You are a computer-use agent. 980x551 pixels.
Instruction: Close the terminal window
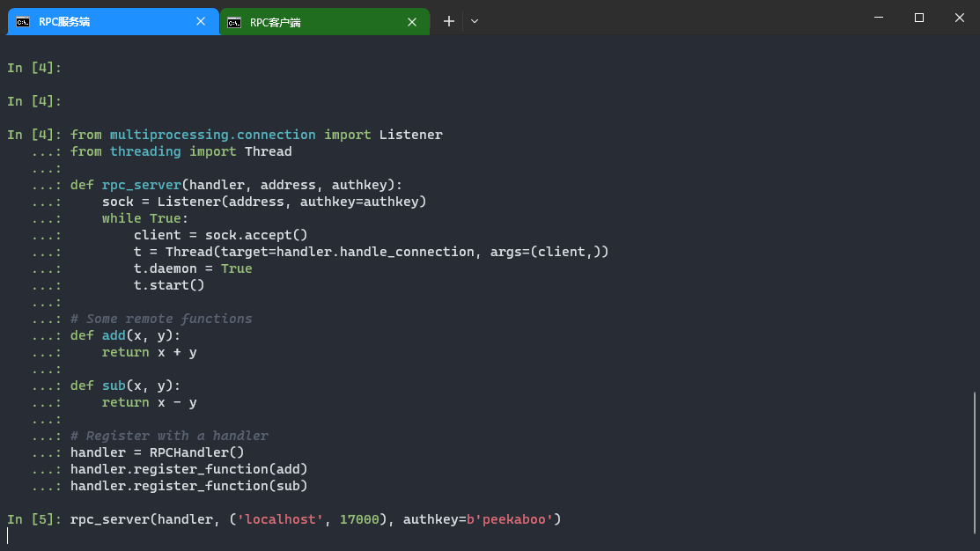coord(959,18)
